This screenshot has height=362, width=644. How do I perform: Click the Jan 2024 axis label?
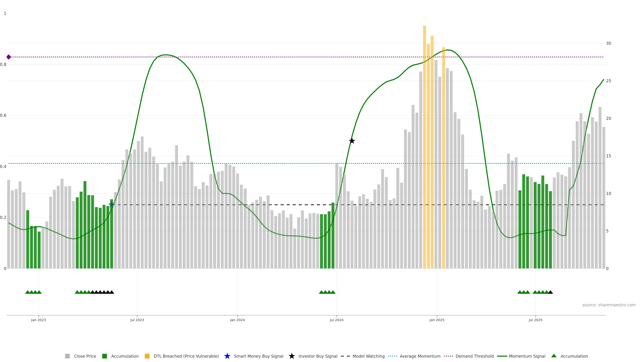pos(237,320)
